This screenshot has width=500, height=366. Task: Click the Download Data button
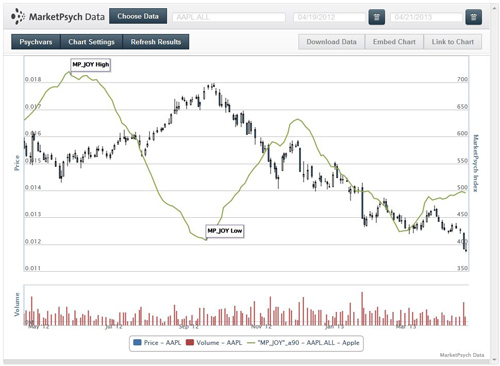click(331, 42)
